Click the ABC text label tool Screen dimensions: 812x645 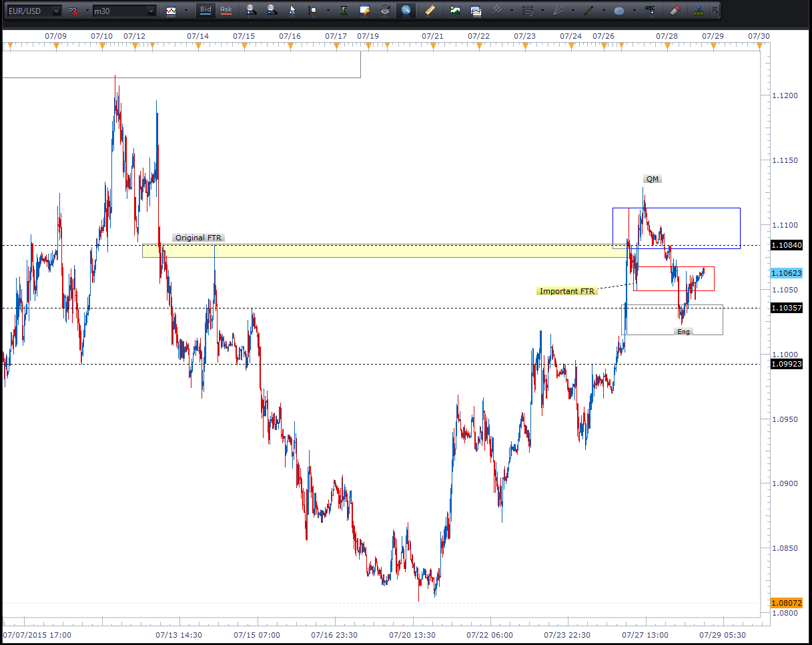click(x=650, y=11)
